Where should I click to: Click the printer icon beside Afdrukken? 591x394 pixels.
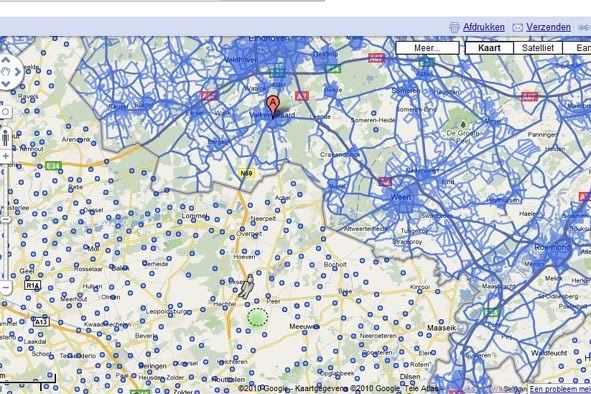454,27
